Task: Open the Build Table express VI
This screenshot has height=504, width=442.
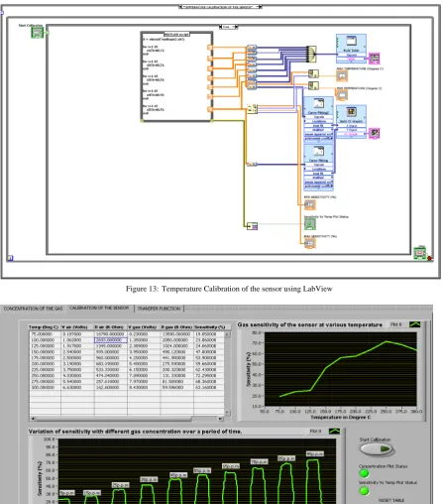Action: click(x=351, y=49)
